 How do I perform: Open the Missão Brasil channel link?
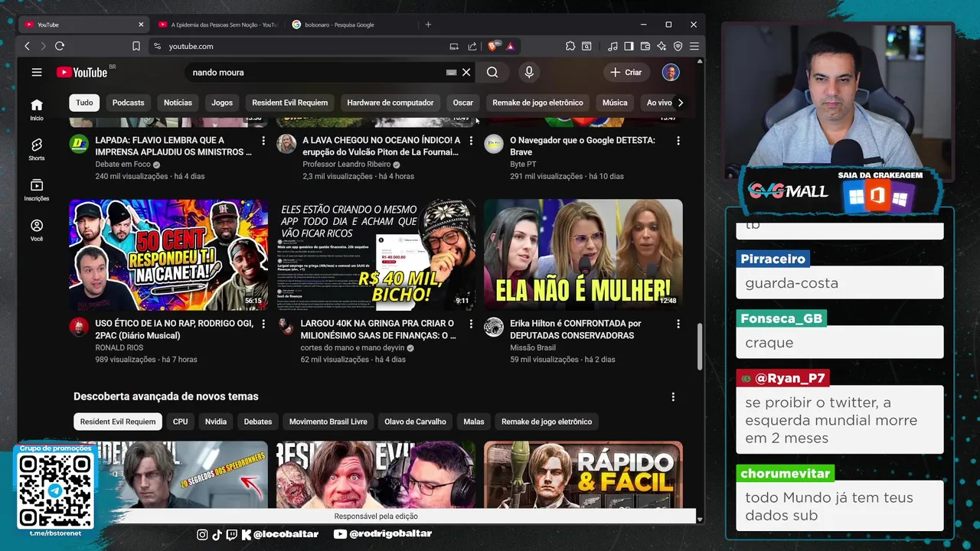533,347
